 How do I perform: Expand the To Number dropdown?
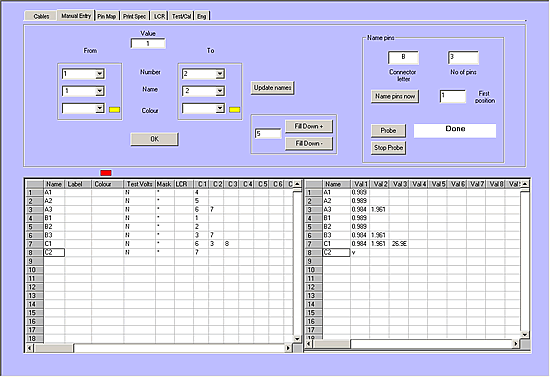[220, 74]
